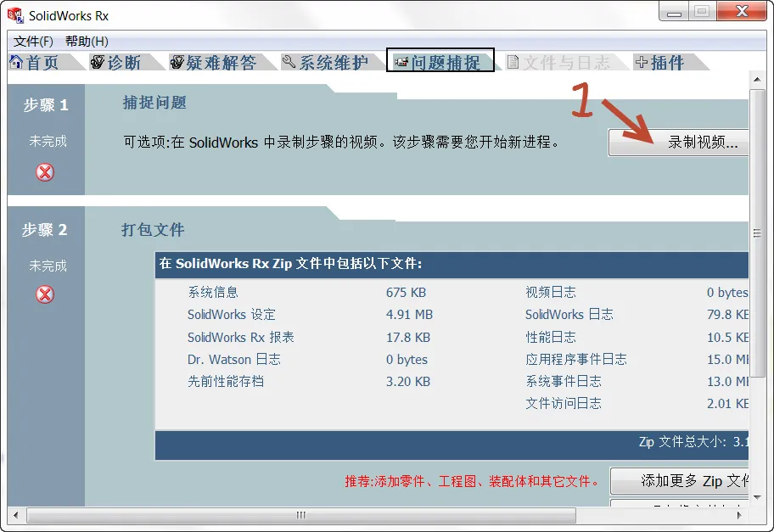Select the 问题捕捉 tab
The image size is (774, 532).
tap(440, 60)
